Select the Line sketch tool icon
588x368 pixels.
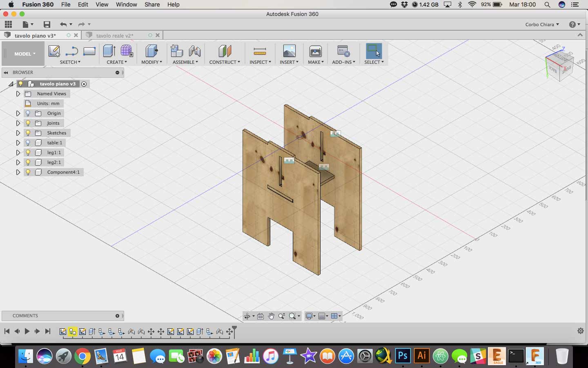72,51
